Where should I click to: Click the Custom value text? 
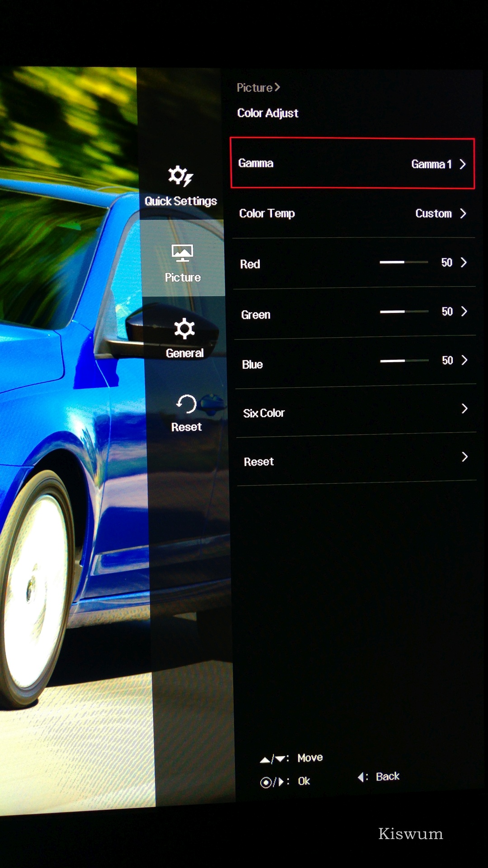[x=434, y=213]
